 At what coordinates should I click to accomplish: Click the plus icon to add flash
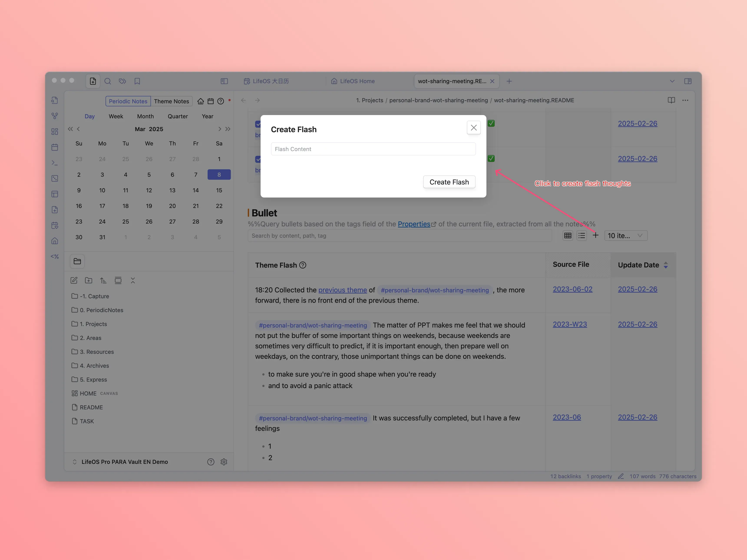595,235
